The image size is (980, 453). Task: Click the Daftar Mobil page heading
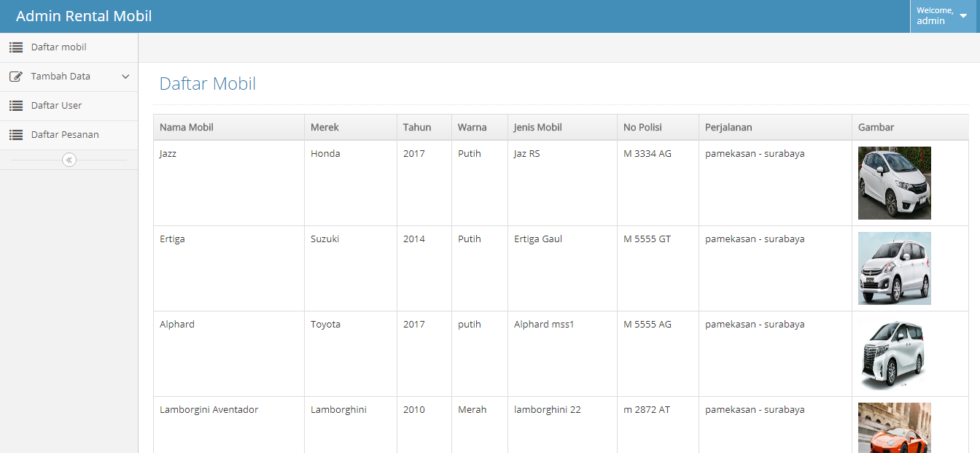click(208, 84)
